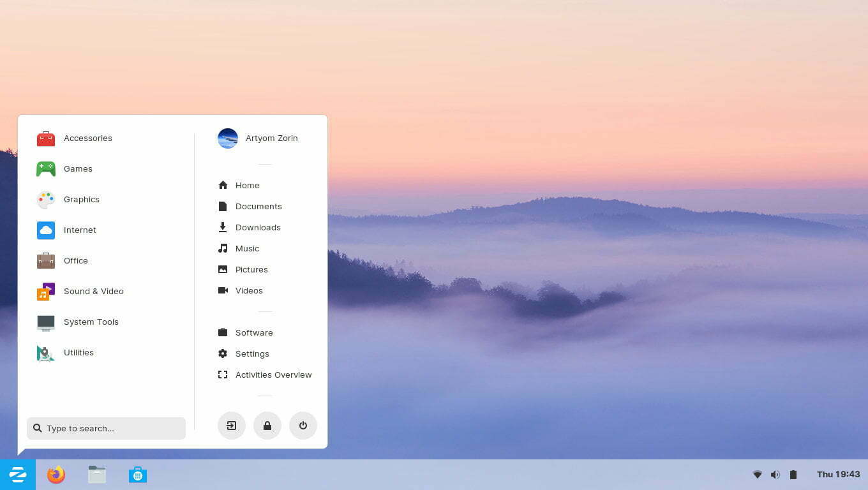868x490 pixels.
Task: Open the Downloads folder
Action: click(x=258, y=227)
